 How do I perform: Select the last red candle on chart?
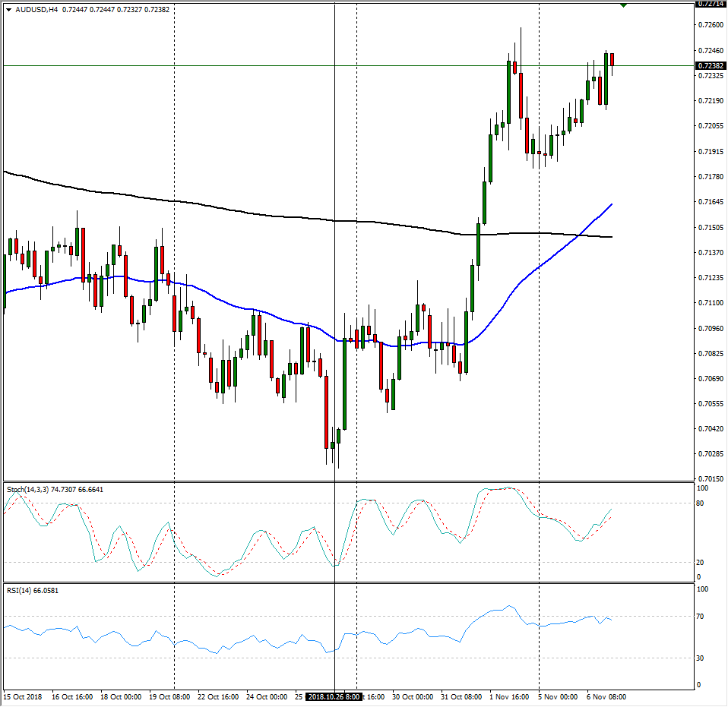(612, 59)
